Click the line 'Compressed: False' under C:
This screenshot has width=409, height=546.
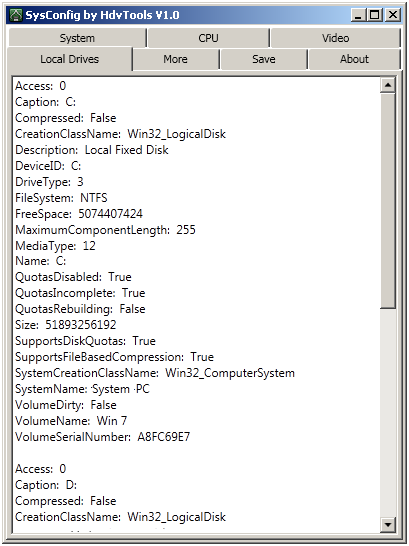point(66,118)
